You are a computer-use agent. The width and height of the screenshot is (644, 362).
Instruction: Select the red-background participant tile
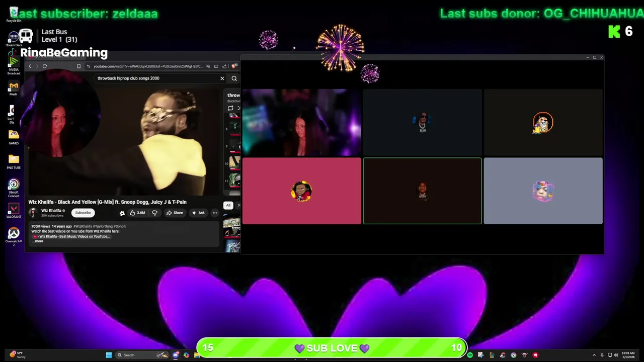pyautogui.click(x=301, y=191)
